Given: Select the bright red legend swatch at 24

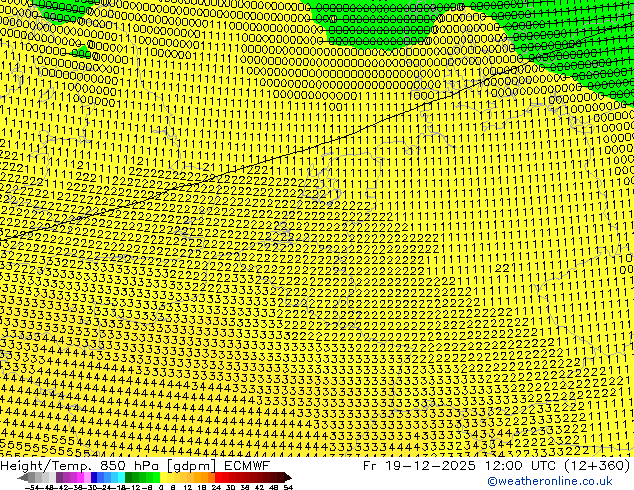Looking at the screenshot, I should 218,477.
